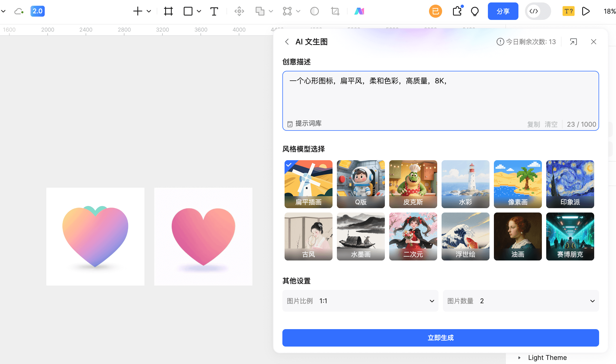616x364 pixels.
Task: Open the main menu chevron at top left
Action: (x=3, y=11)
